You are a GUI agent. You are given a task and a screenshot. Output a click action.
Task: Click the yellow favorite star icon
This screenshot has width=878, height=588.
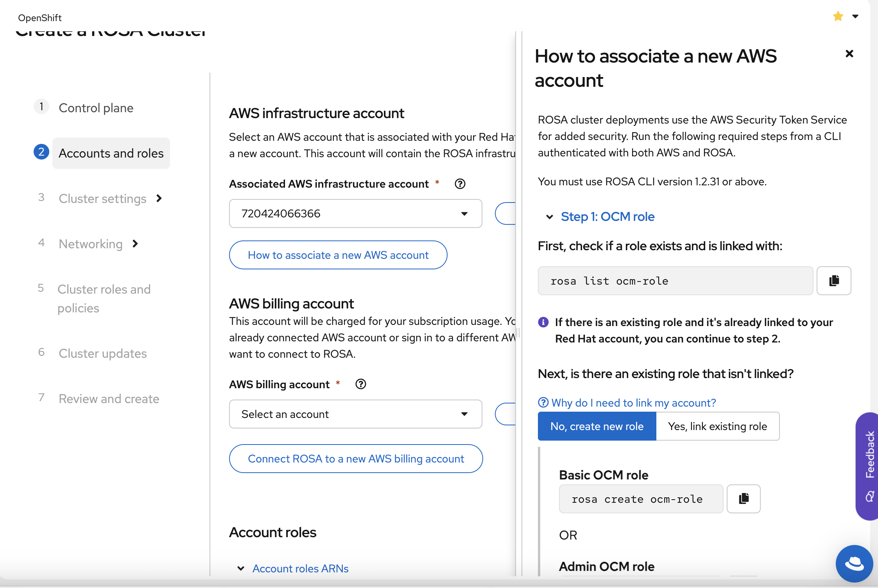point(838,16)
